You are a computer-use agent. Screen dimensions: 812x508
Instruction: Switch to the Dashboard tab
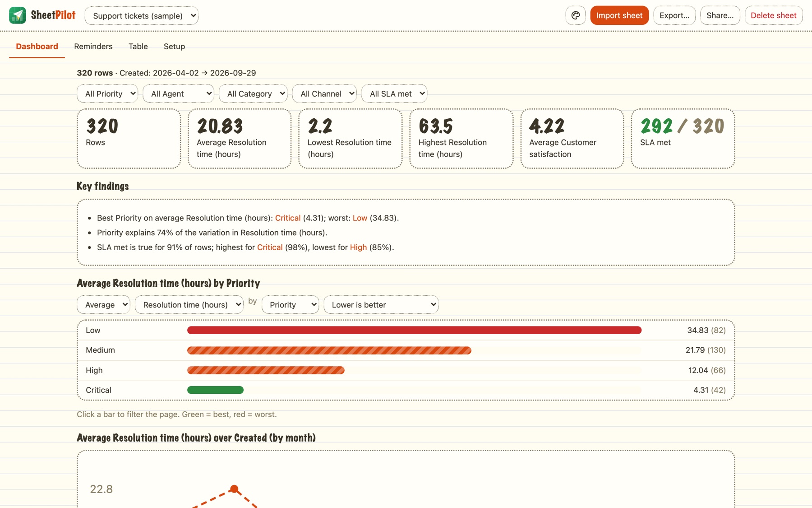37,47
